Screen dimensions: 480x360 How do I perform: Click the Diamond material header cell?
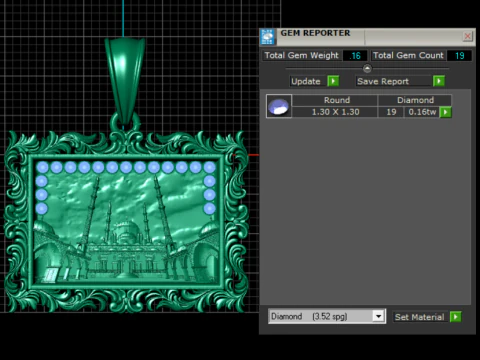(x=415, y=100)
